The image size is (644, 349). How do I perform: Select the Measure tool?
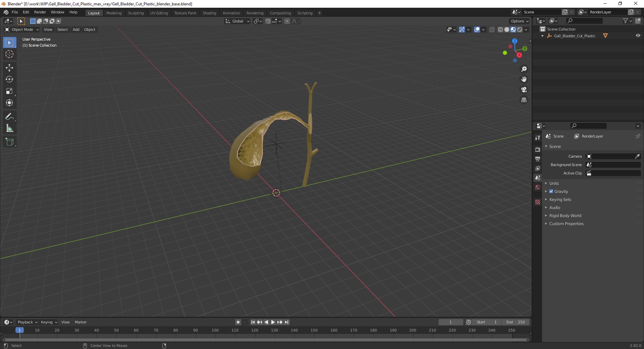[9, 128]
